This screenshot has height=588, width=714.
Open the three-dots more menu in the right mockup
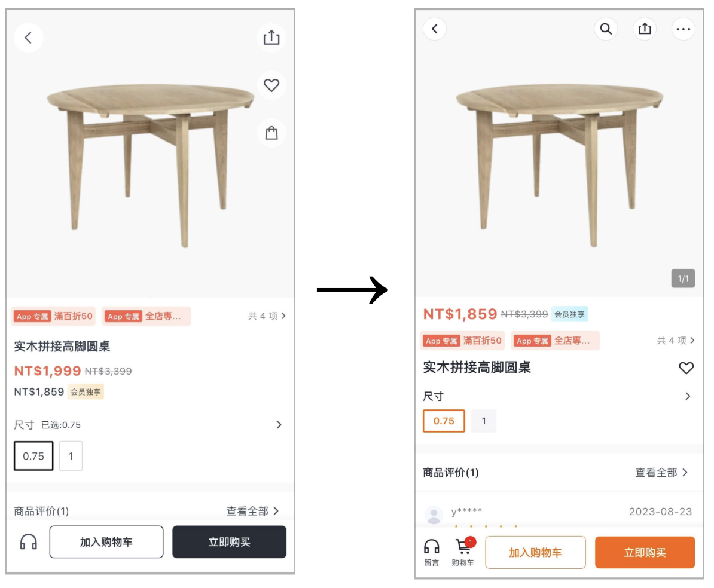tap(683, 29)
